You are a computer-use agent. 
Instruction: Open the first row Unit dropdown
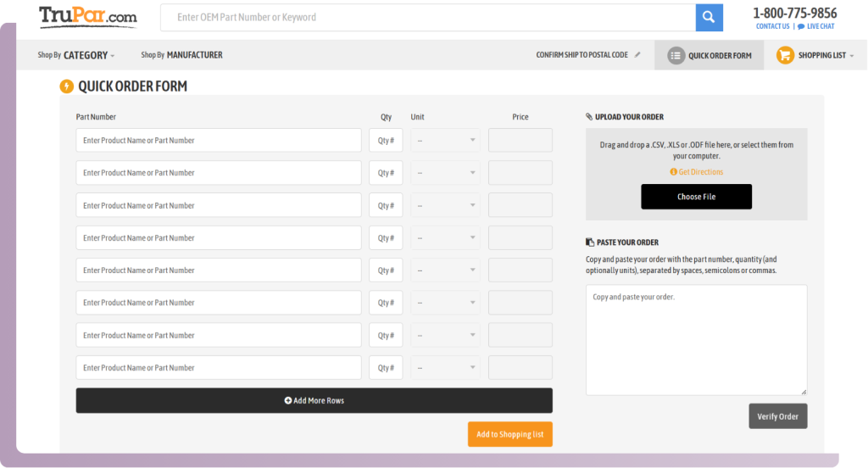445,141
